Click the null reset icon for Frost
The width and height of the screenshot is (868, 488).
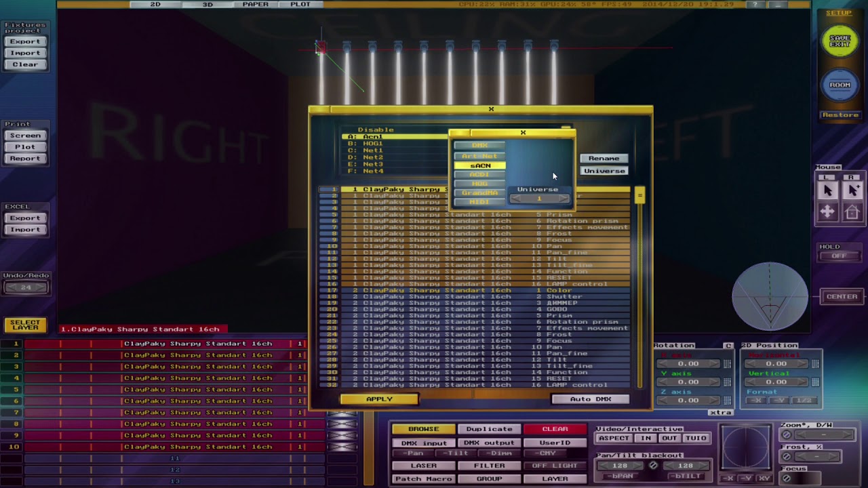tap(787, 457)
